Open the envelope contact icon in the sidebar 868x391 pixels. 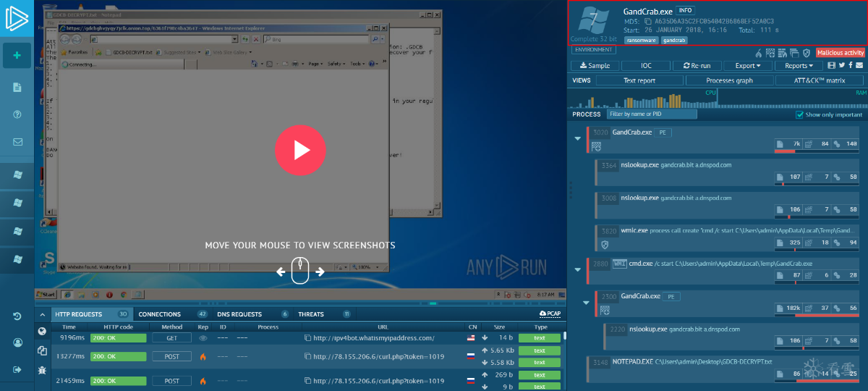coord(17,142)
